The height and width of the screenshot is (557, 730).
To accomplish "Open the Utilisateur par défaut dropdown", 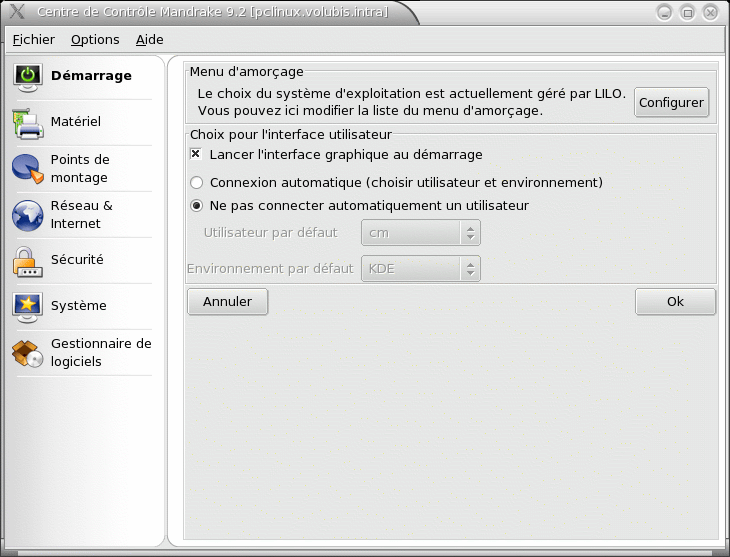I will coord(421,233).
